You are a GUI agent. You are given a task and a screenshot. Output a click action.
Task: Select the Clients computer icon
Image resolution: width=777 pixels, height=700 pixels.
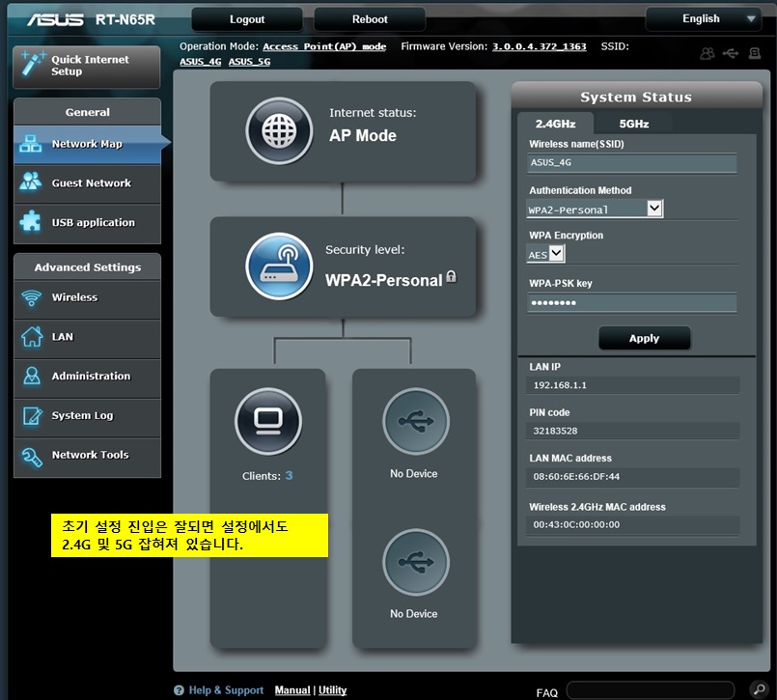tap(268, 421)
